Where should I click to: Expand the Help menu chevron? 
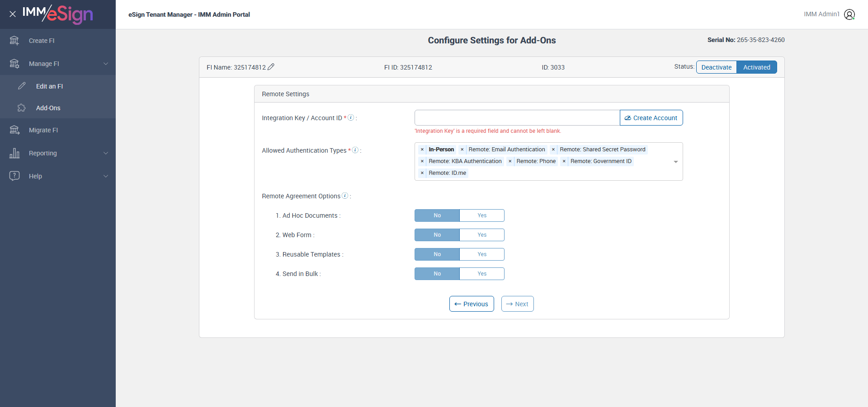(106, 176)
